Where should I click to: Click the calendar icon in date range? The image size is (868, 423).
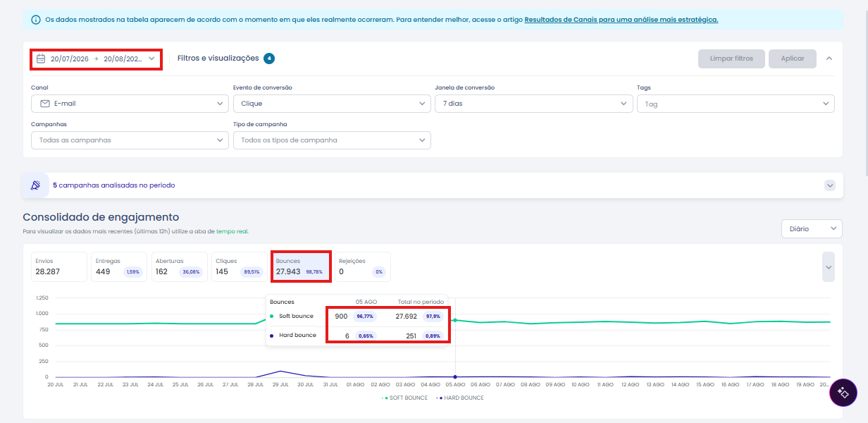[41, 59]
